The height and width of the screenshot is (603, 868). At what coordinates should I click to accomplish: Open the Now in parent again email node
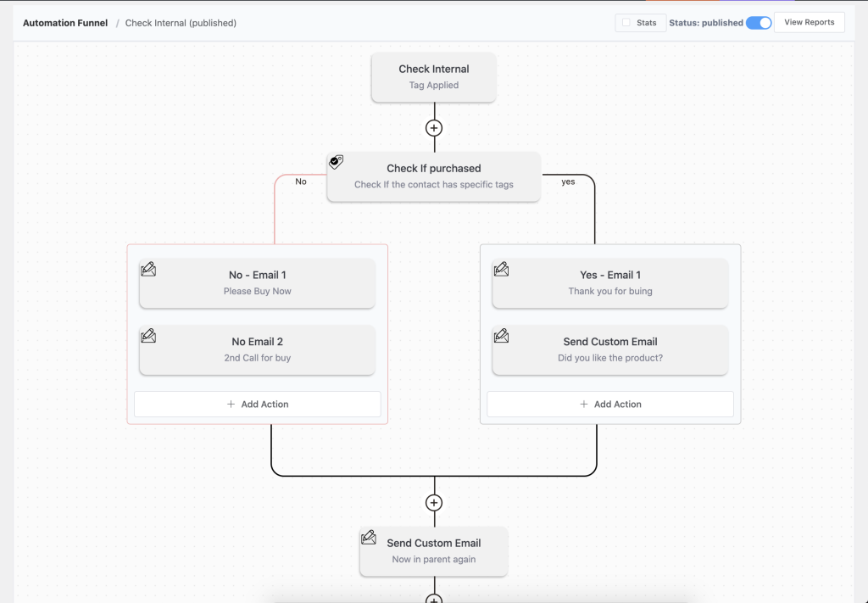[433, 551]
